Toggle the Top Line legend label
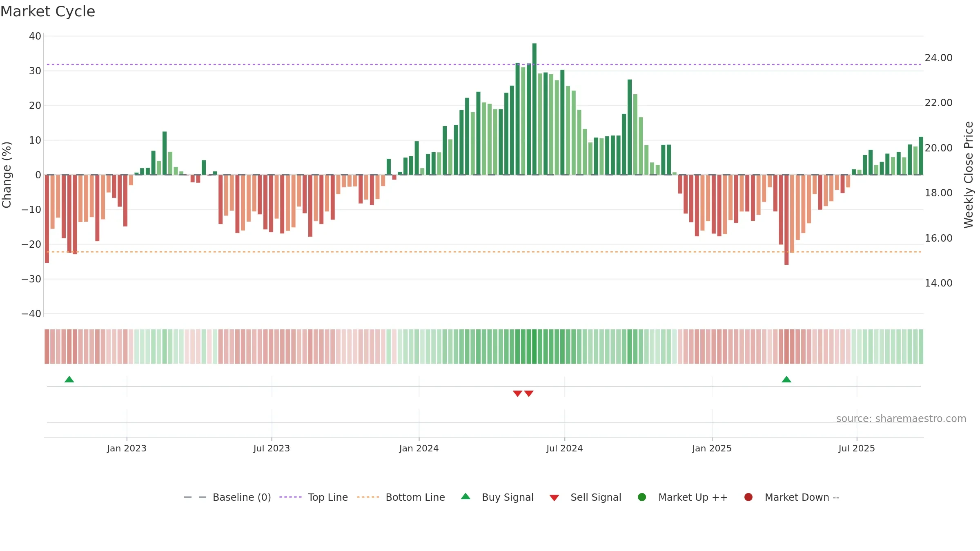This screenshot has height=551, width=980. pos(328,497)
